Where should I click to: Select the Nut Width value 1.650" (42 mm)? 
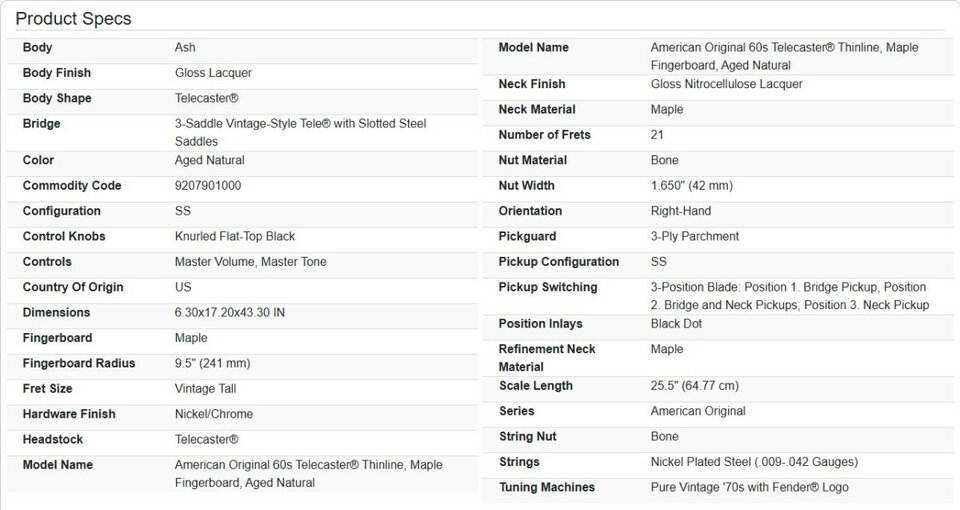point(692,186)
